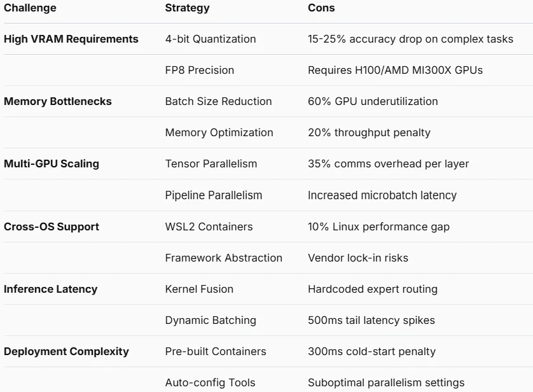The height and width of the screenshot is (392, 533).
Task: Select the FP8 Precision strategy text
Action: (x=200, y=70)
